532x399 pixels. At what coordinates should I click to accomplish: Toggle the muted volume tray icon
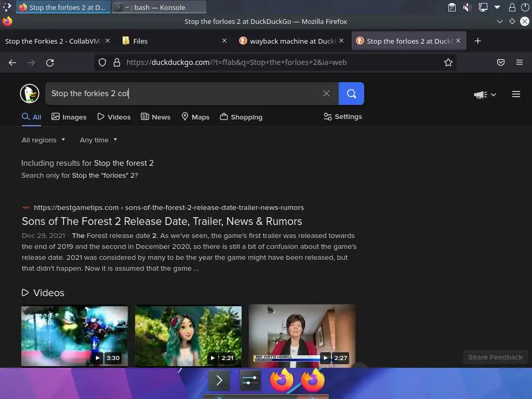click(x=467, y=7)
